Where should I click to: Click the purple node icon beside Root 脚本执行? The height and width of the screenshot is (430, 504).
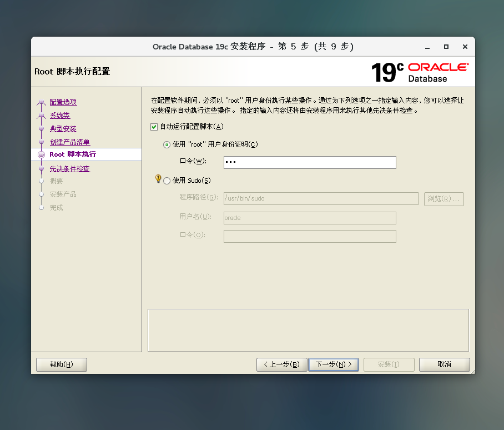click(x=41, y=155)
